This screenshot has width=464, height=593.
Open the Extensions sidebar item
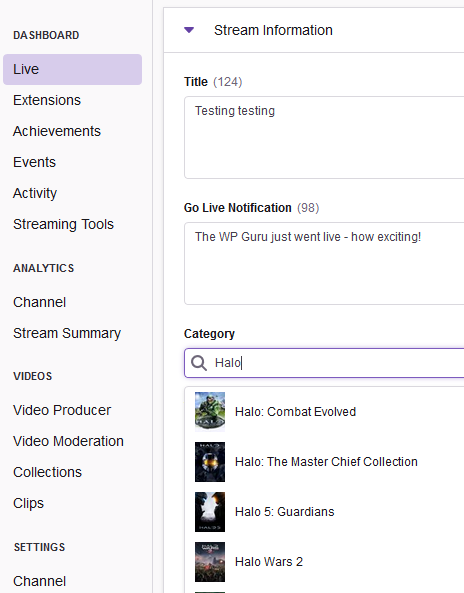pyautogui.click(x=47, y=100)
